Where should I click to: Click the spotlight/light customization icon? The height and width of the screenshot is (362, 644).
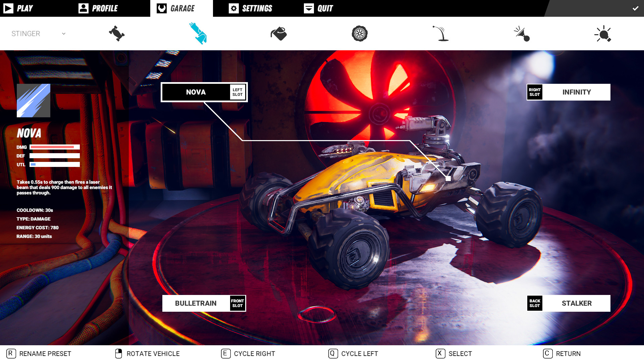(x=603, y=33)
